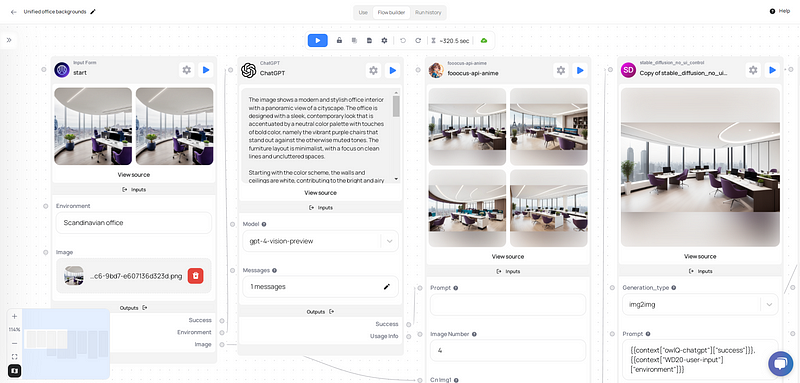Click the Prompt text area in stable diffusion node
This screenshot has width=800, height=383.
click(x=700, y=360)
